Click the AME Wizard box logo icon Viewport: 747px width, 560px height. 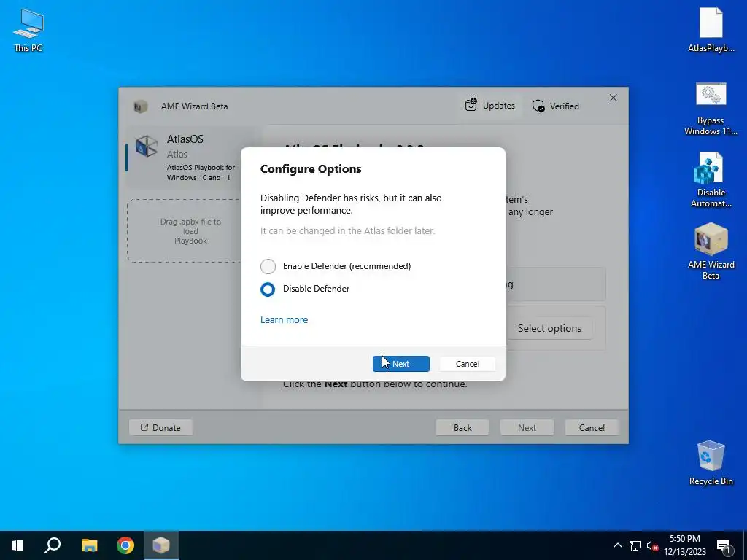point(140,106)
